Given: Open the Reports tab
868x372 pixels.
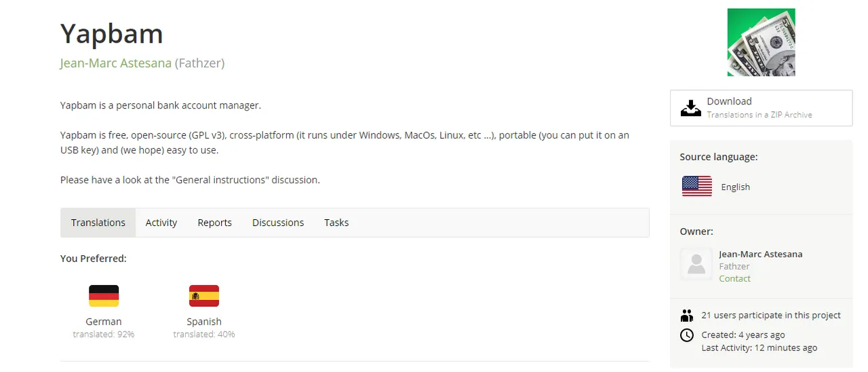Looking at the screenshot, I should tap(214, 223).
